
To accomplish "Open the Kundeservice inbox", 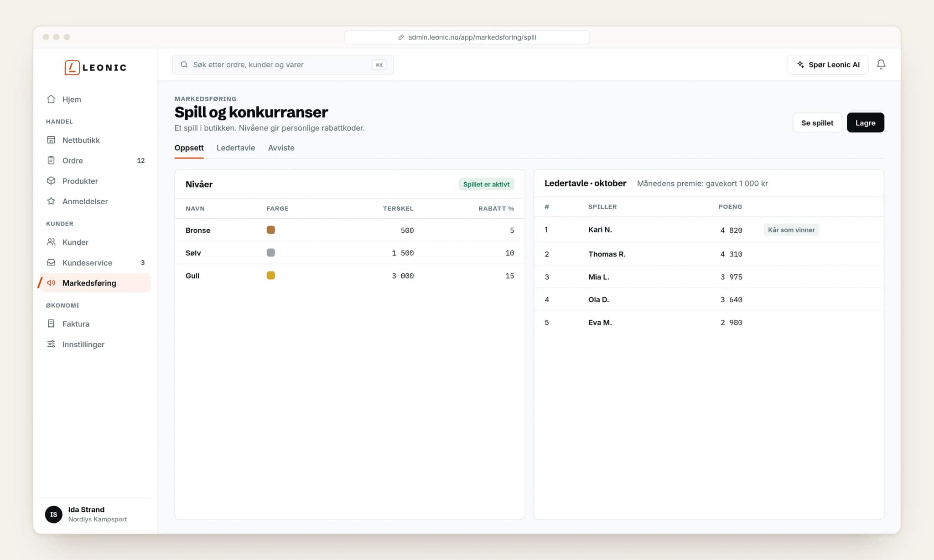I will point(95,262).
